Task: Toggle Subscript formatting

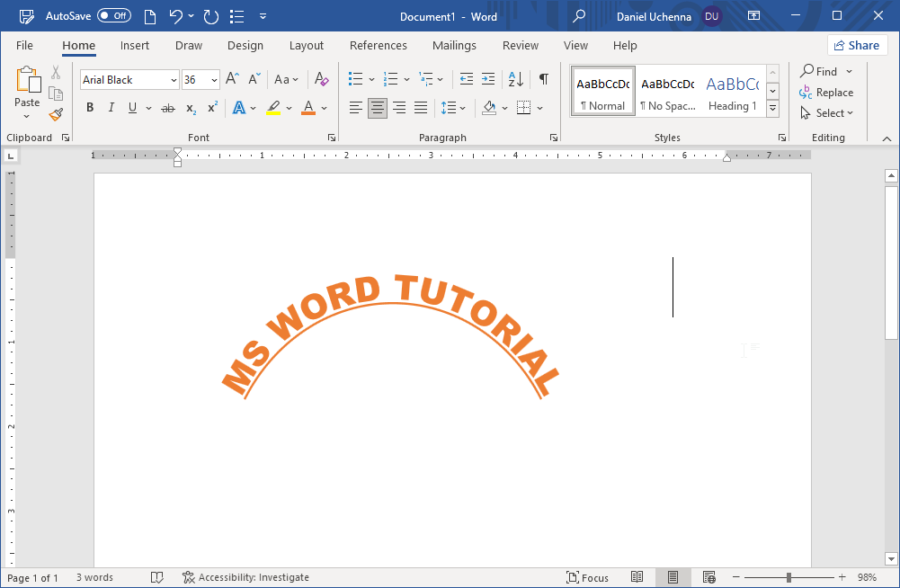Action: pyautogui.click(x=189, y=107)
